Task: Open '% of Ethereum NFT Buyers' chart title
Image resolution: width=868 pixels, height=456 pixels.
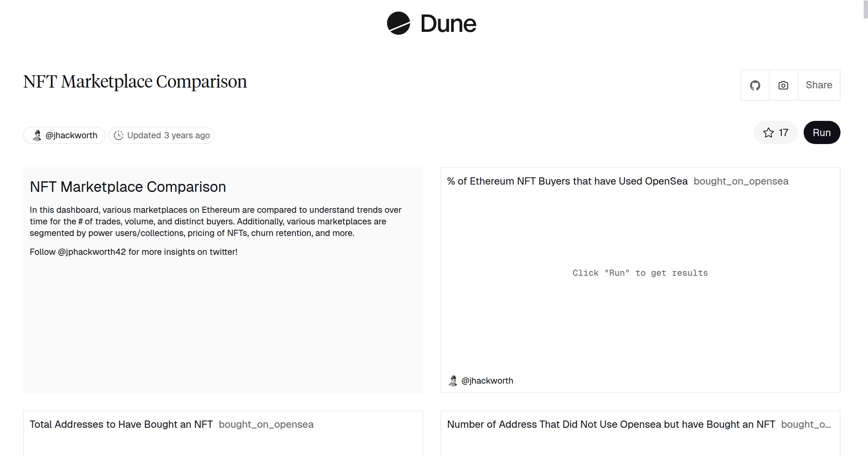Action: (567, 181)
